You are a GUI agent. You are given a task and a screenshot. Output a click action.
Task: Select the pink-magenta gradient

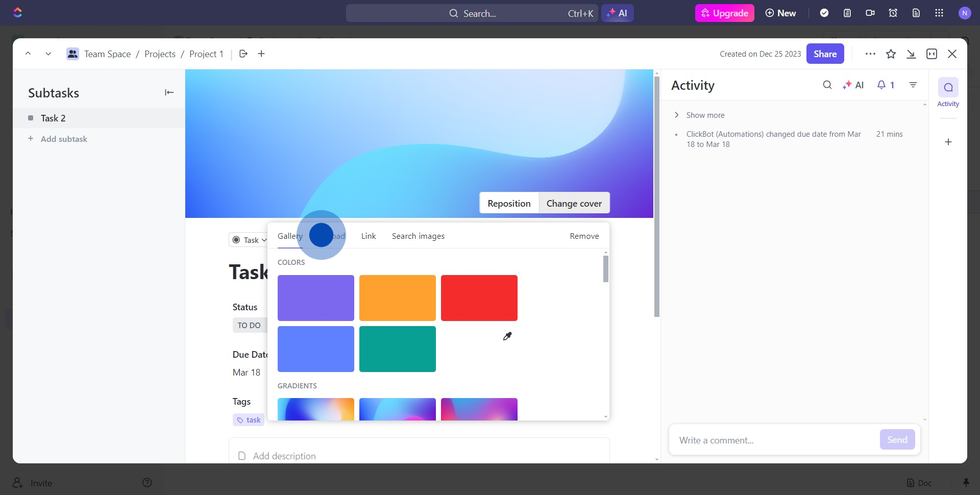coord(479,409)
